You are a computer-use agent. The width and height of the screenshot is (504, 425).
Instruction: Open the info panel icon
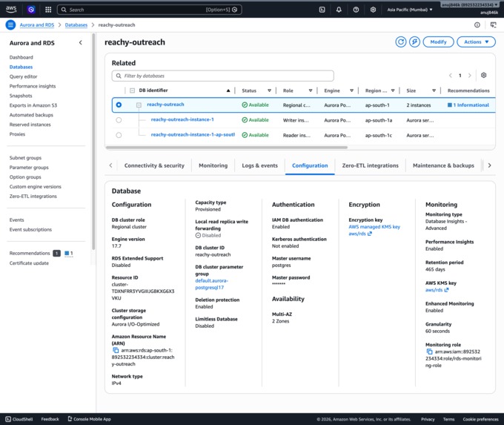[477, 24]
